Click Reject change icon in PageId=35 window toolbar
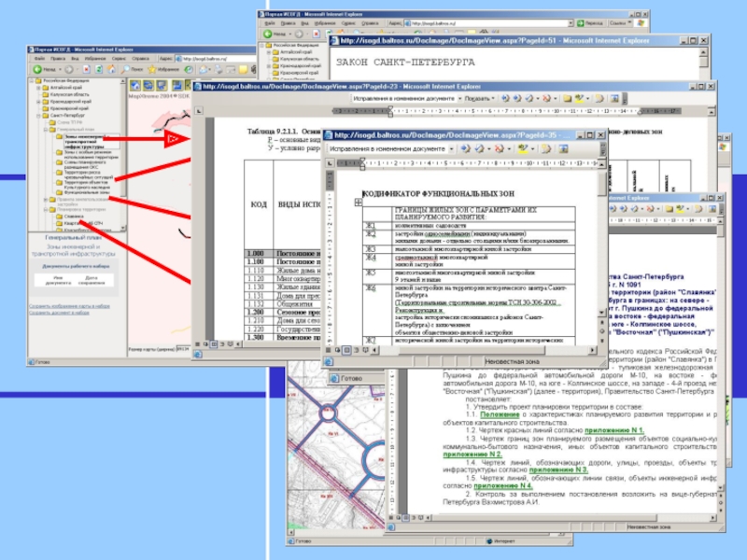The width and height of the screenshot is (747, 560). (x=499, y=148)
